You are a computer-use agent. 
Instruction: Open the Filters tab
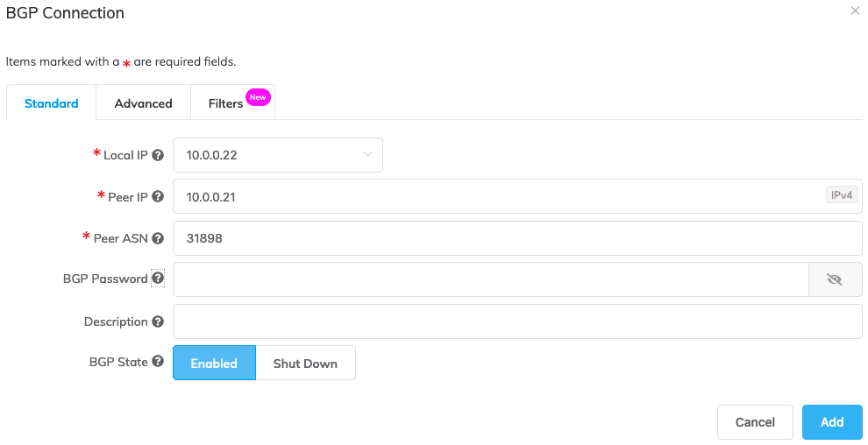pyautogui.click(x=226, y=103)
